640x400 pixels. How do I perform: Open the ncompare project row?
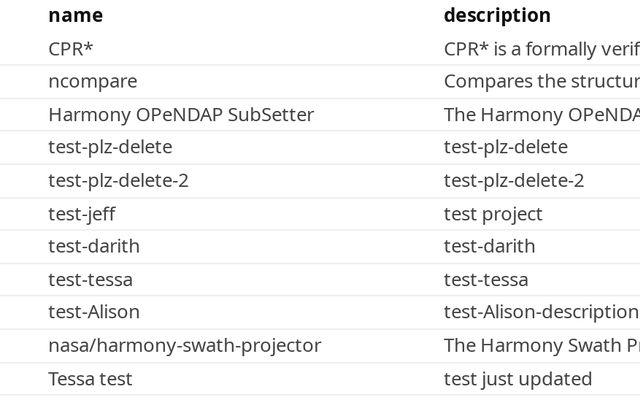point(93,82)
